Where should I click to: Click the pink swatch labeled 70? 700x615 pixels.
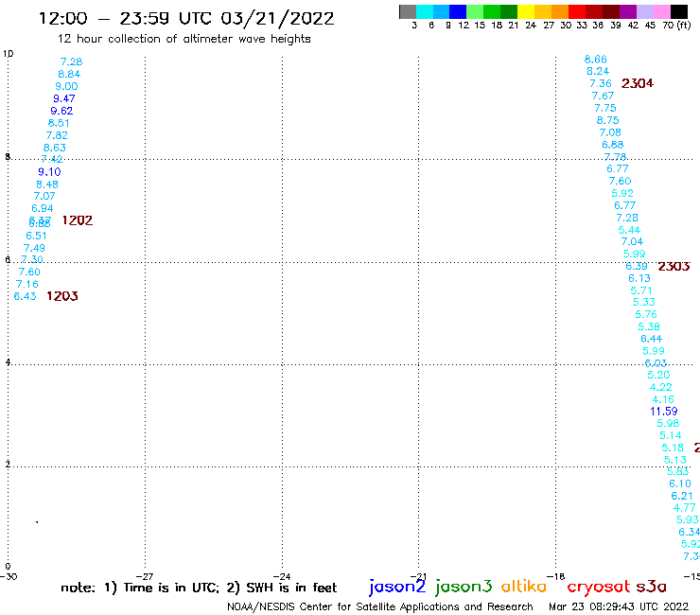662,11
